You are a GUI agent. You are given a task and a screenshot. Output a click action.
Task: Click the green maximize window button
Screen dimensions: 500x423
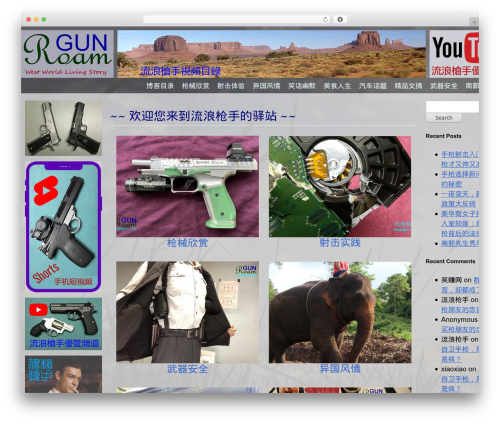(44, 19)
